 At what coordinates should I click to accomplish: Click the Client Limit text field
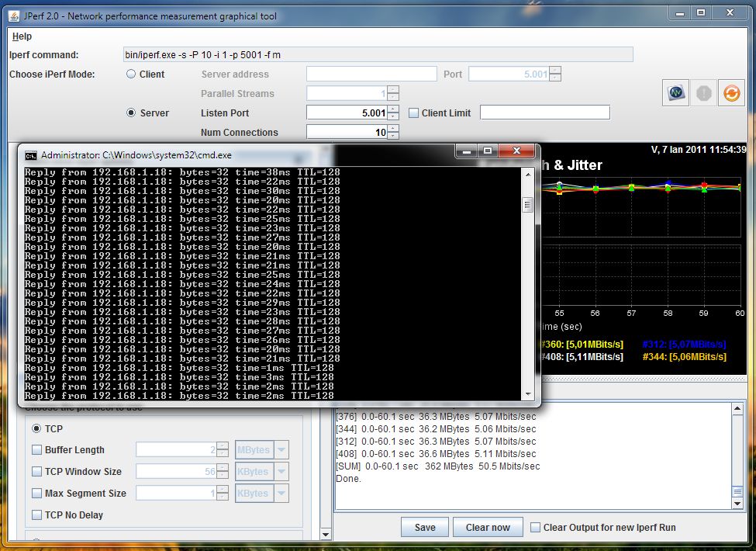coord(544,113)
